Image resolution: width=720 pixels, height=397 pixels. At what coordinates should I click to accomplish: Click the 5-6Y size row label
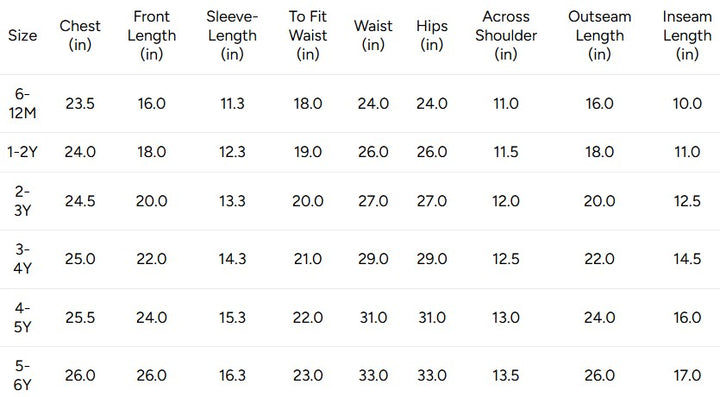[22, 375]
